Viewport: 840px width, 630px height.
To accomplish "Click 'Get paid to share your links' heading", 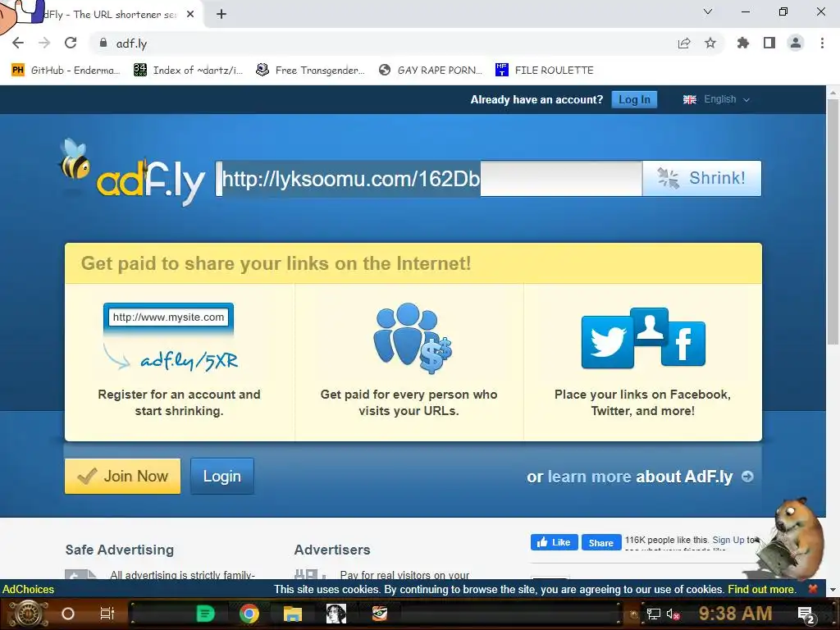I will coord(276,263).
